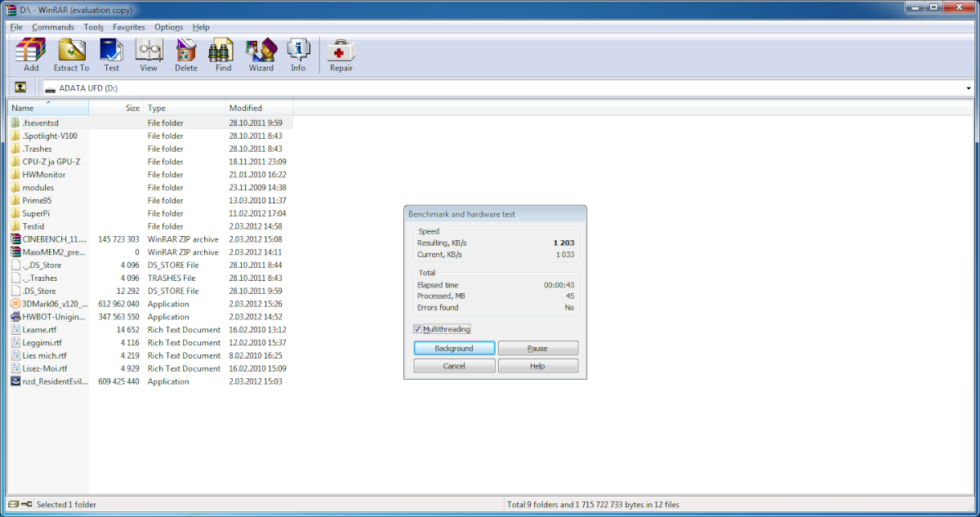Disable the Multithreading checkbox
The image size is (980, 517).
(x=418, y=329)
